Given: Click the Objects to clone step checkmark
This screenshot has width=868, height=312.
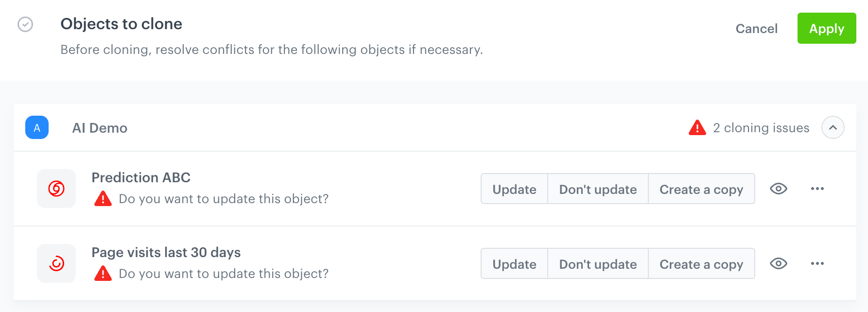Looking at the screenshot, I should [x=25, y=24].
